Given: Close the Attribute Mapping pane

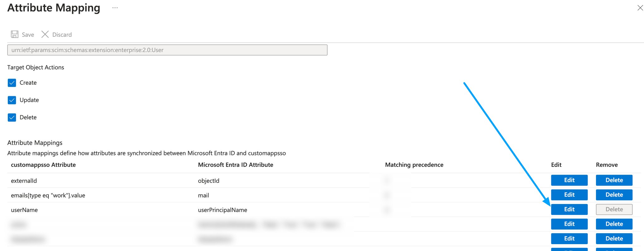Looking at the screenshot, I should pyautogui.click(x=641, y=7).
